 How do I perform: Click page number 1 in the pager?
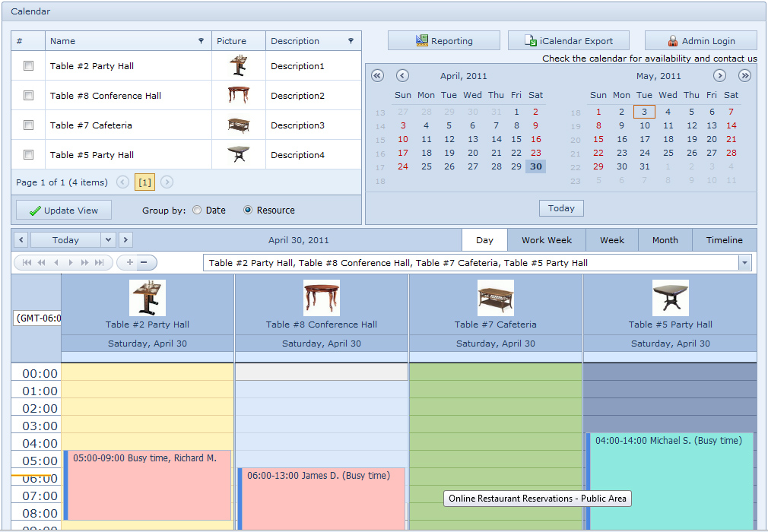[144, 182]
